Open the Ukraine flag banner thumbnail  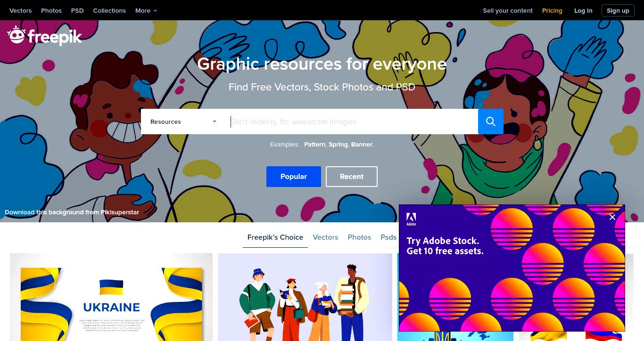click(111, 297)
